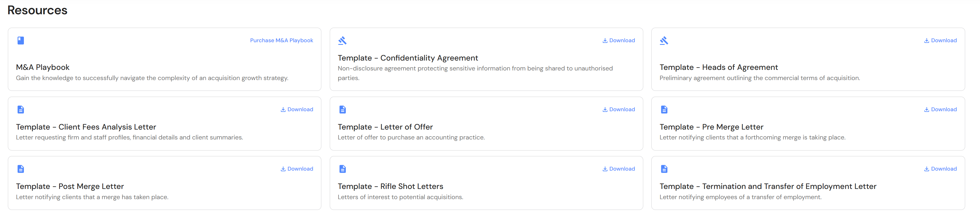
Task: Click the document icon for Client Fees Analysis Letter
Action: tap(21, 109)
